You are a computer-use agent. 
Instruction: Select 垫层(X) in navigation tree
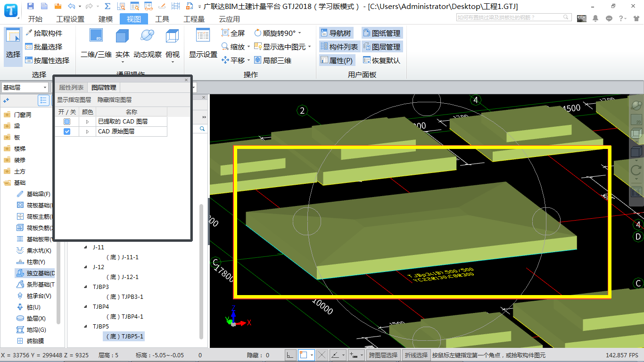pos(31,319)
